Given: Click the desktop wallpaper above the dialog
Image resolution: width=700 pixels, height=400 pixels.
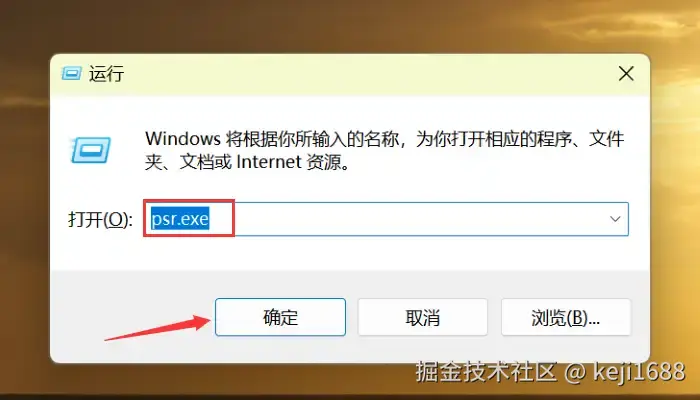Looking at the screenshot, I should [350, 25].
